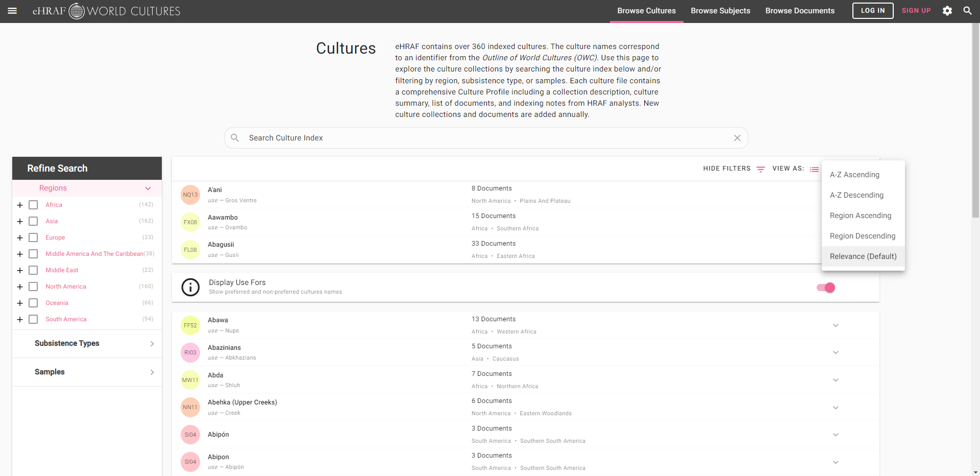980x476 pixels.
Task: Tick the Europe region checkbox
Action: (33, 237)
